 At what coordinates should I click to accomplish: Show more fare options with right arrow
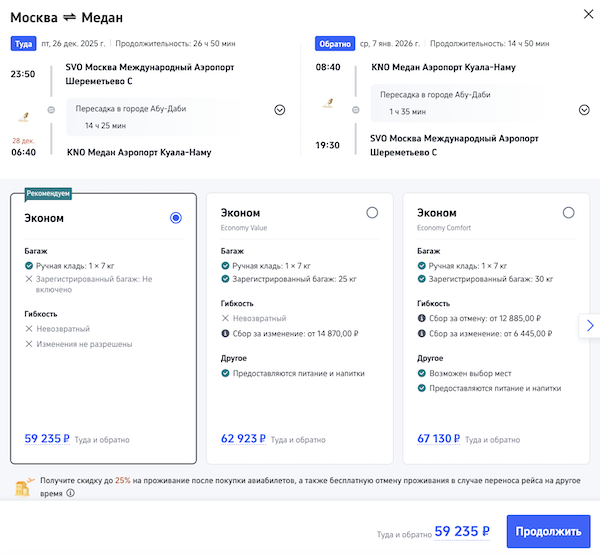590,325
